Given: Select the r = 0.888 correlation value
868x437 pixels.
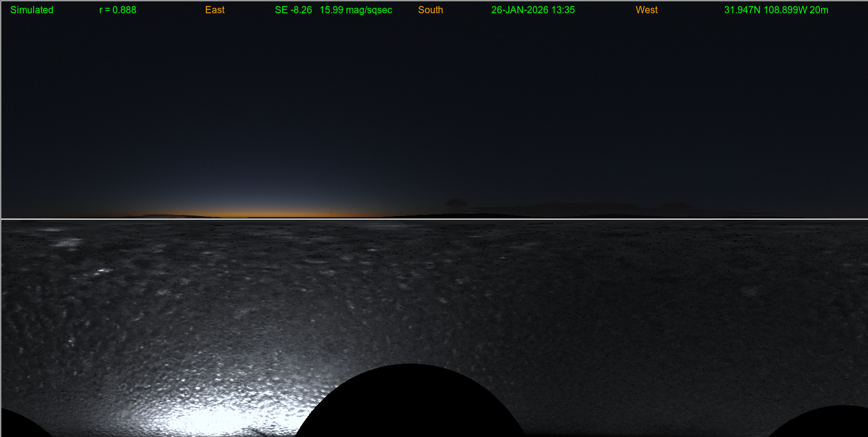Looking at the screenshot, I should tap(118, 10).
